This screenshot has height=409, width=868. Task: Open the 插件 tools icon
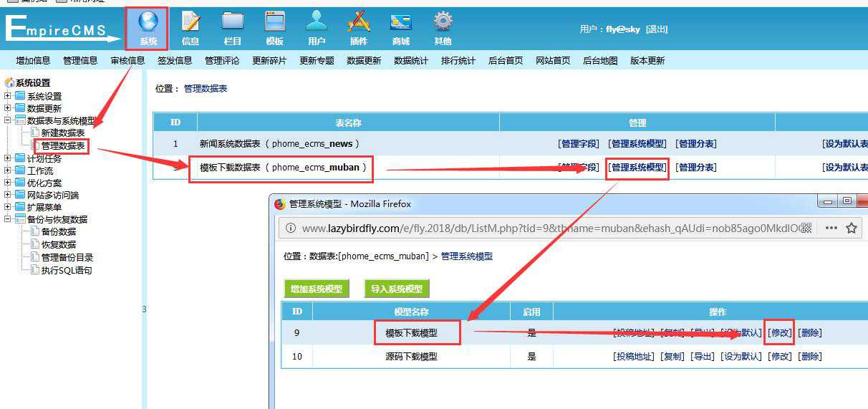coord(359,21)
